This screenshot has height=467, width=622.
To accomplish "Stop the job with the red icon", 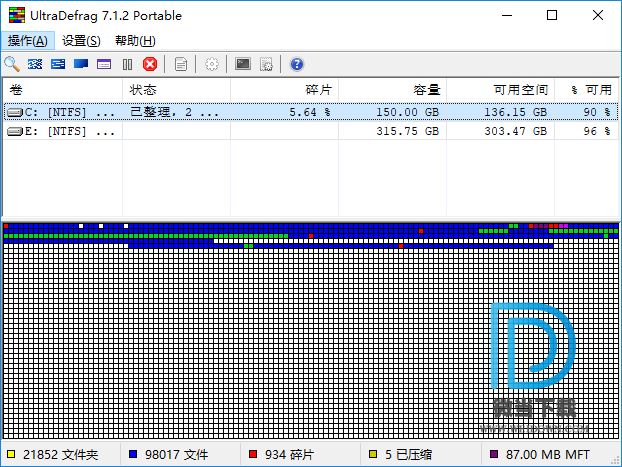I will [x=150, y=64].
